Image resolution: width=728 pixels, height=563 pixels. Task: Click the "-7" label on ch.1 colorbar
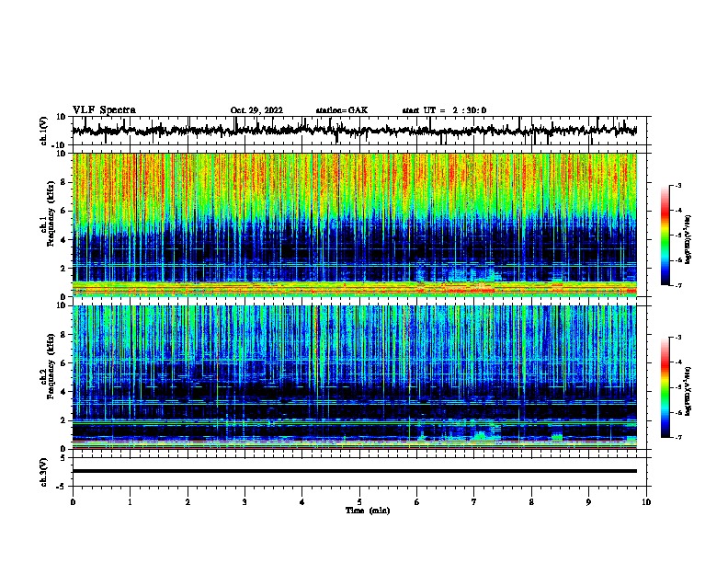677,285
